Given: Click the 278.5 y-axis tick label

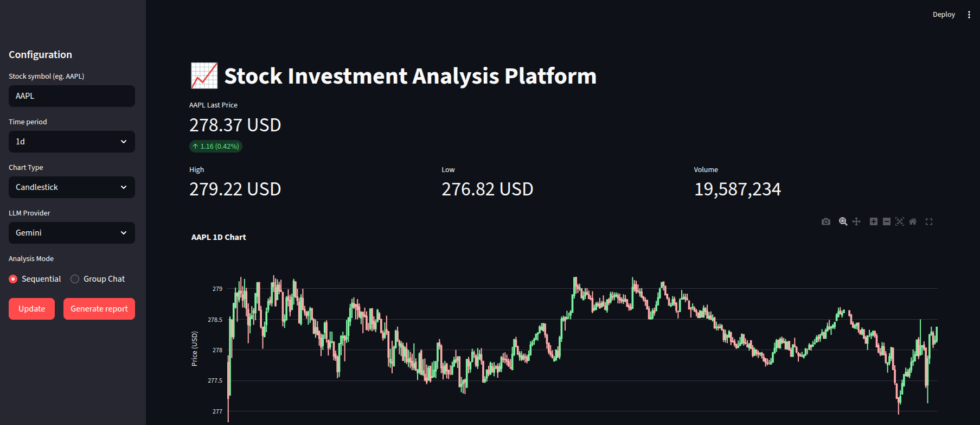Looking at the screenshot, I should (215, 320).
